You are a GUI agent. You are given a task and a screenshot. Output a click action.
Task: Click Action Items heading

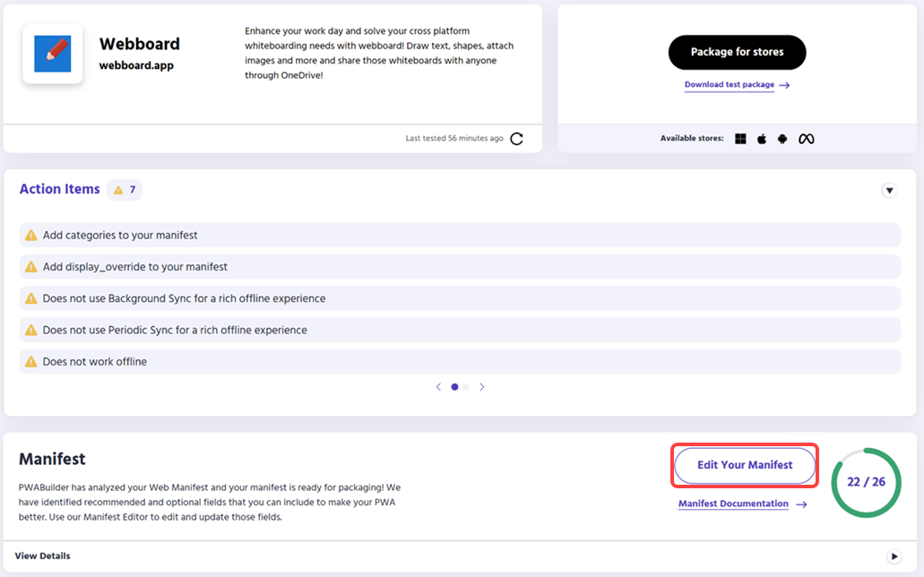59,189
